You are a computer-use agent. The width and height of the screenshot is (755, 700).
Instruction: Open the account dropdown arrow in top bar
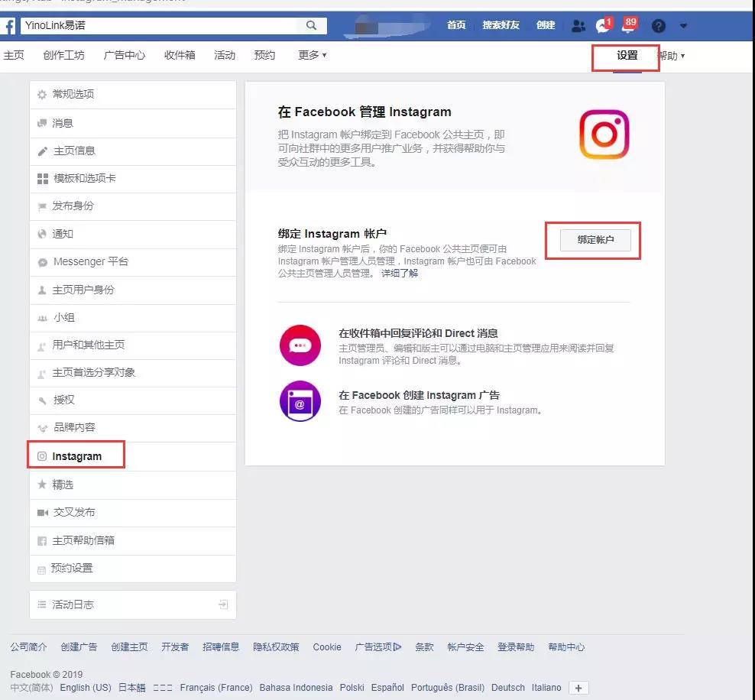coord(683,26)
